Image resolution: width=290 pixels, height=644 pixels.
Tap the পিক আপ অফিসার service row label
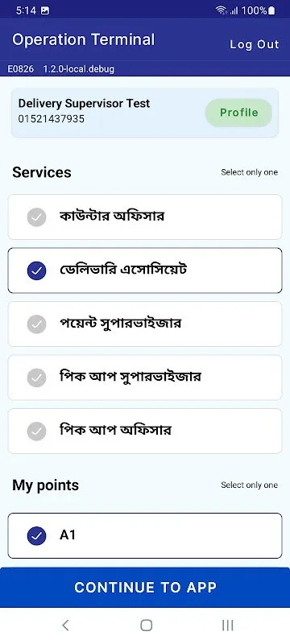click(115, 431)
